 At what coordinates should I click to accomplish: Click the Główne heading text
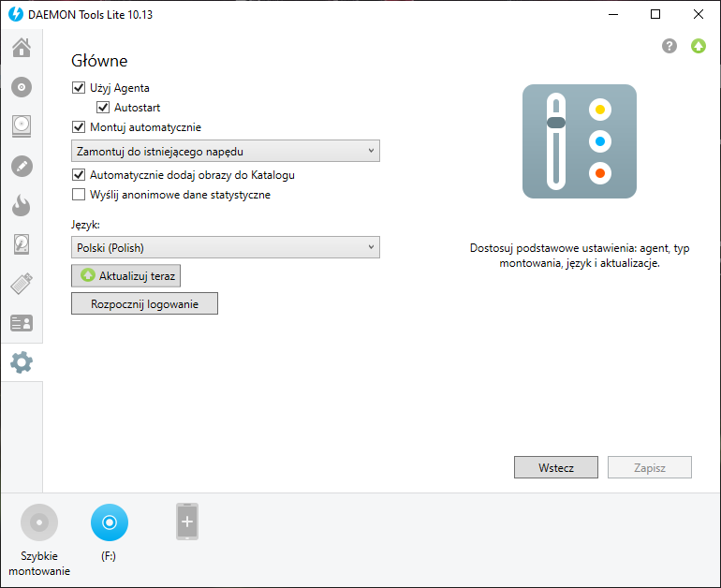click(x=99, y=61)
